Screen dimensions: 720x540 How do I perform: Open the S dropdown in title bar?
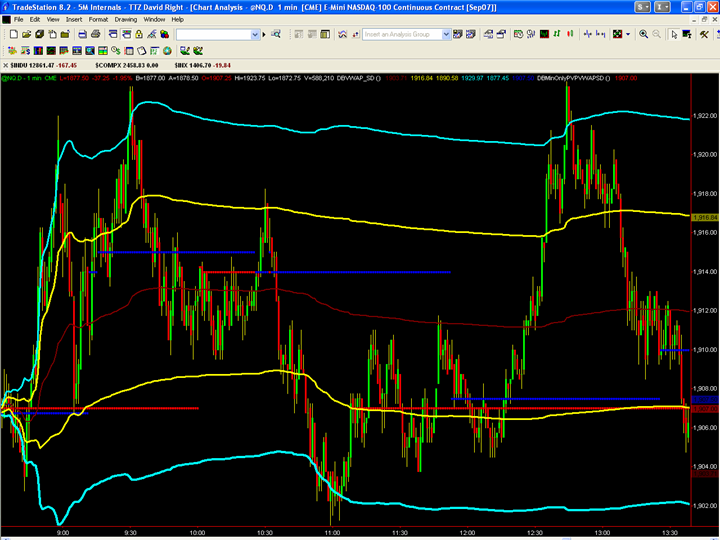642,7
